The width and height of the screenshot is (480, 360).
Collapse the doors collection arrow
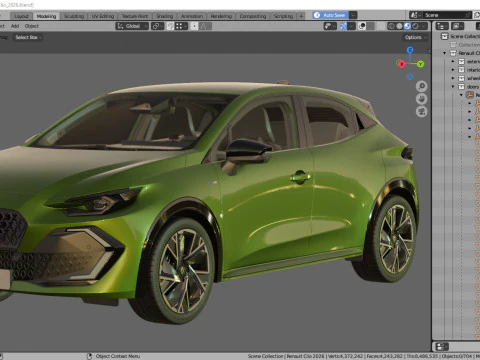(453, 87)
